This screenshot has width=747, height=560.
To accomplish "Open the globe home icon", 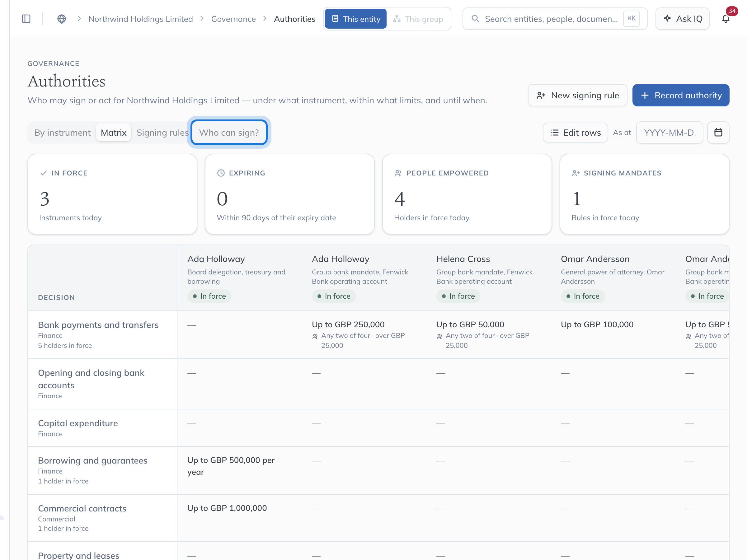I will (x=61, y=19).
